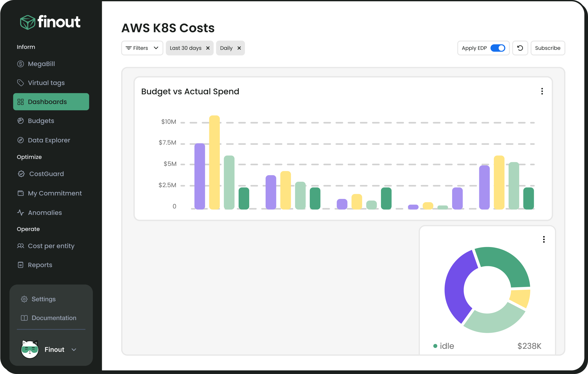This screenshot has height=374, width=588.
Task: Remove the Last 30 days filter
Action: click(208, 48)
